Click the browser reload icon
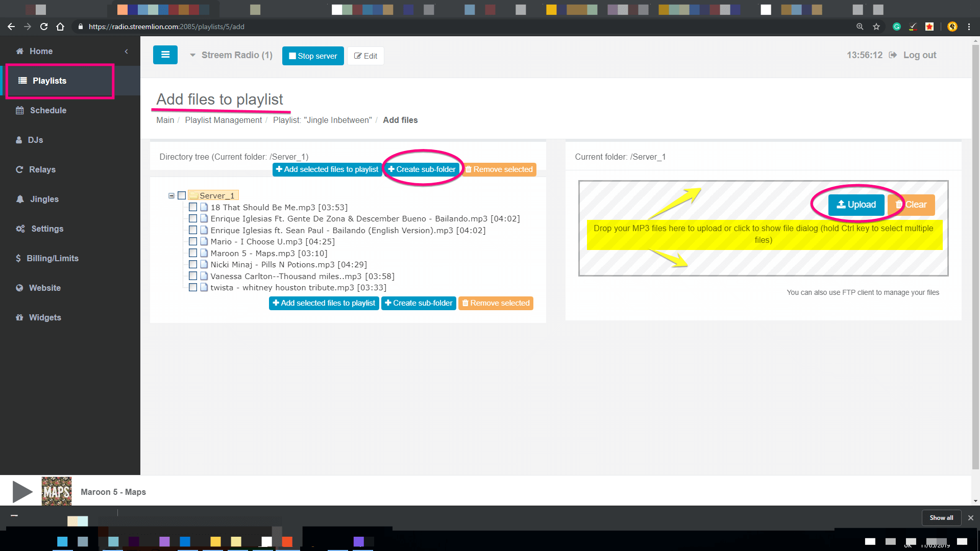The height and width of the screenshot is (551, 980). tap(44, 27)
